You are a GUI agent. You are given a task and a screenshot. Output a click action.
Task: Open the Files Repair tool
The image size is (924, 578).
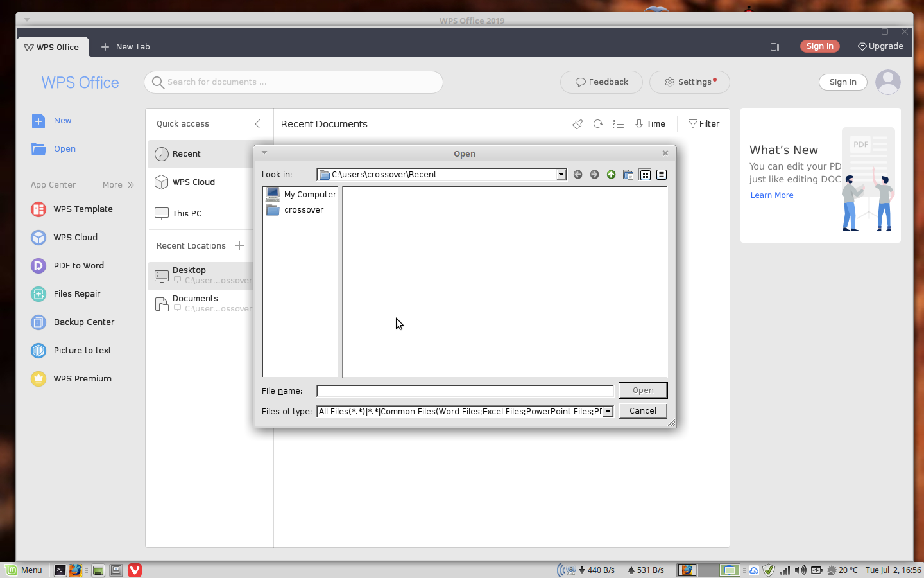(x=77, y=293)
